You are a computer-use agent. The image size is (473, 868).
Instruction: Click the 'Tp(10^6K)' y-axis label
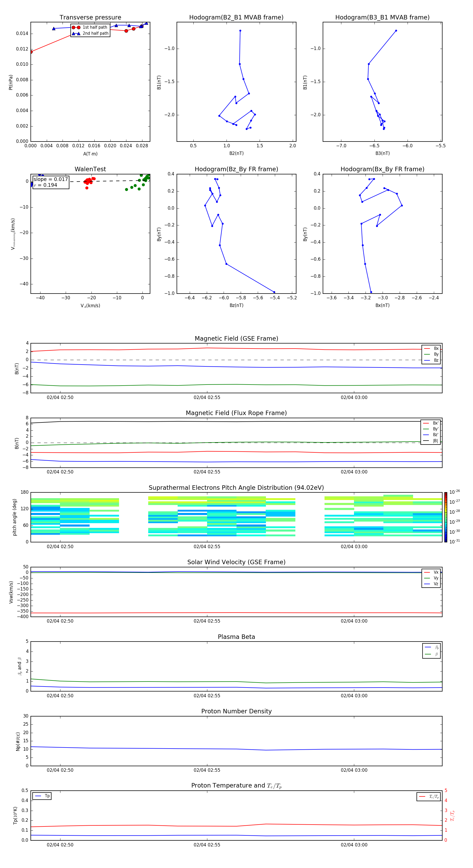tap(15, 816)
